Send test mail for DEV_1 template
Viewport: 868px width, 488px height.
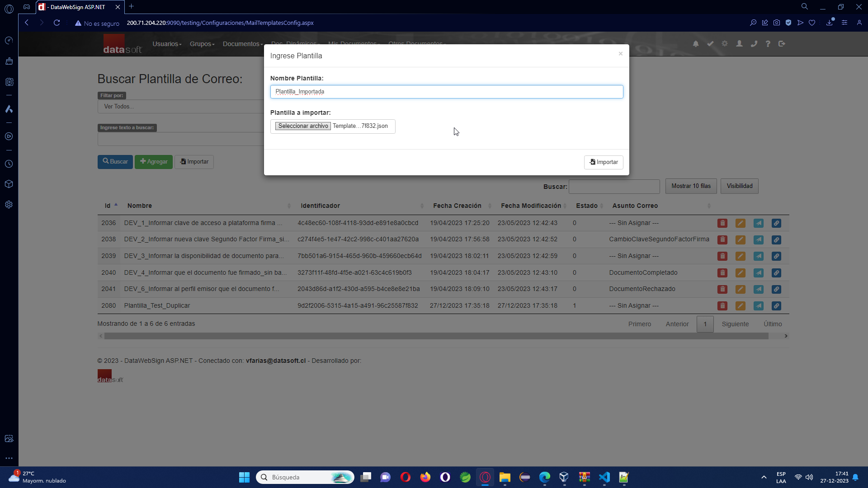pyautogui.click(x=759, y=223)
